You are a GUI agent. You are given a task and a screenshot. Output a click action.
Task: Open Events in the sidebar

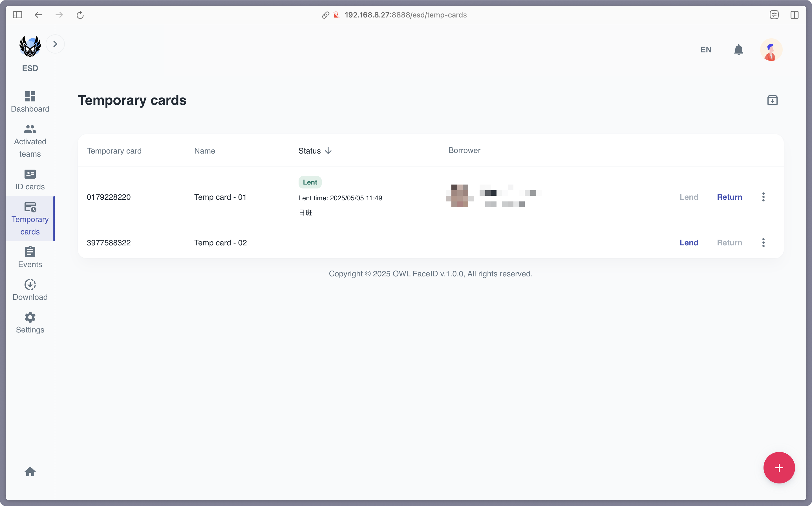[30, 257]
